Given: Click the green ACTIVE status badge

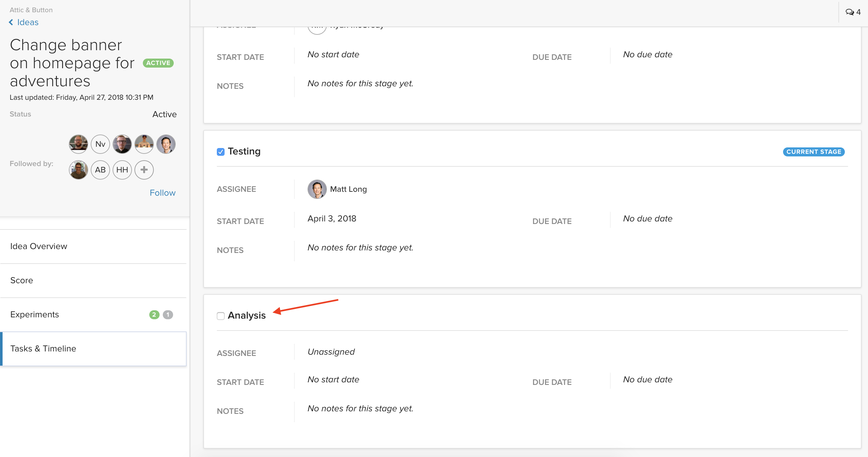Looking at the screenshot, I should pyautogui.click(x=158, y=63).
